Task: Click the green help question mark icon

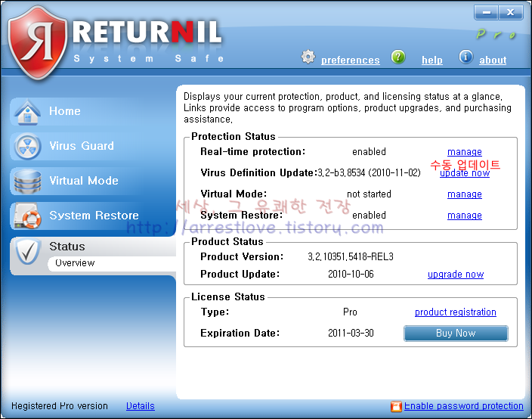Action: tap(398, 57)
